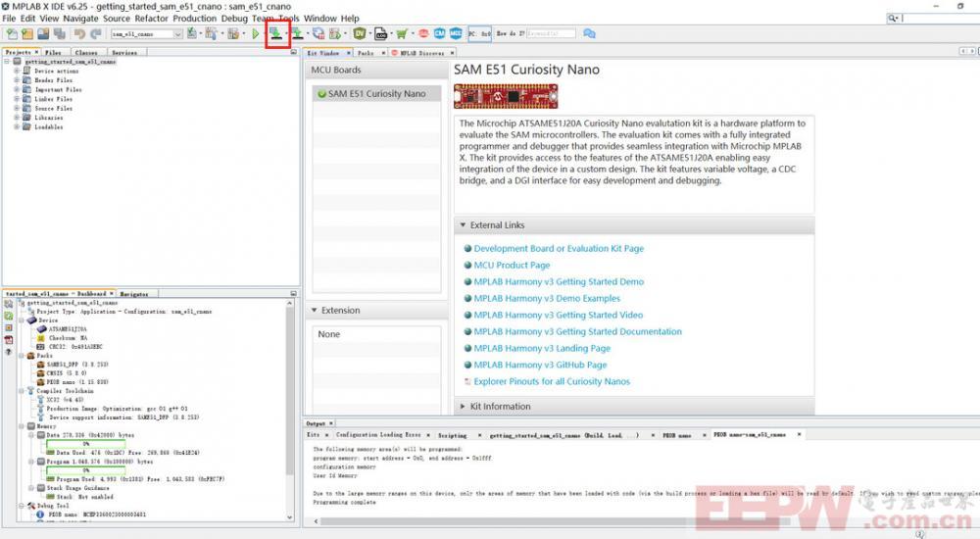Click the LOG file toolbar icon
This screenshot has width=980, height=539.
click(380, 33)
